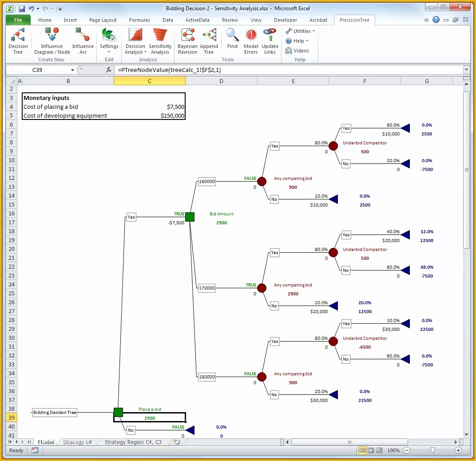The width and height of the screenshot is (476, 461).
Task: Click the horizontal scrollbar right arrow
Action: (456, 442)
